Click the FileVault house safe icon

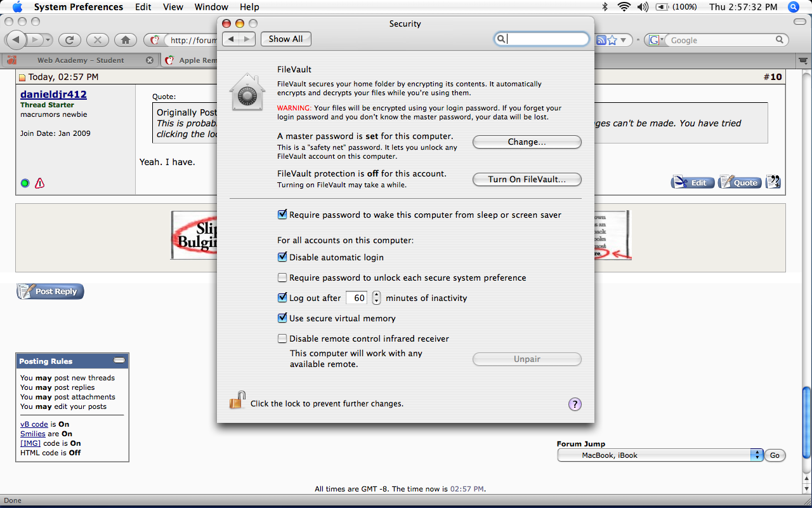(x=248, y=92)
